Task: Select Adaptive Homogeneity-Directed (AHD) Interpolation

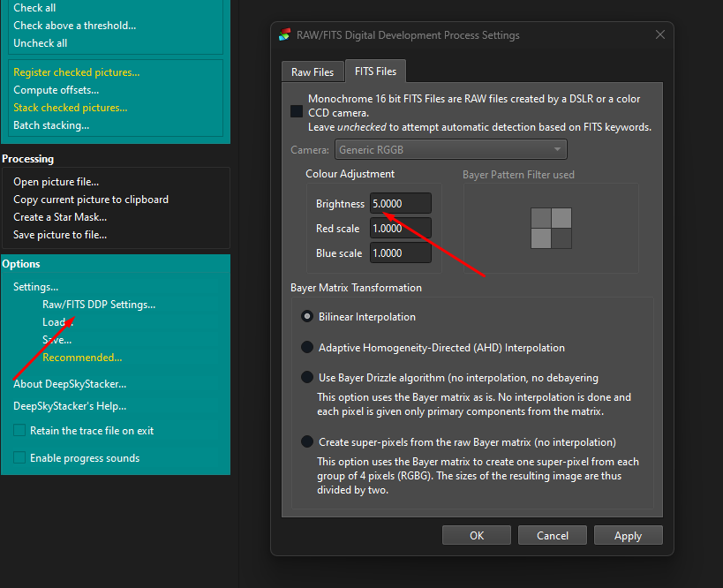Action: pyautogui.click(x=307, y=347)
